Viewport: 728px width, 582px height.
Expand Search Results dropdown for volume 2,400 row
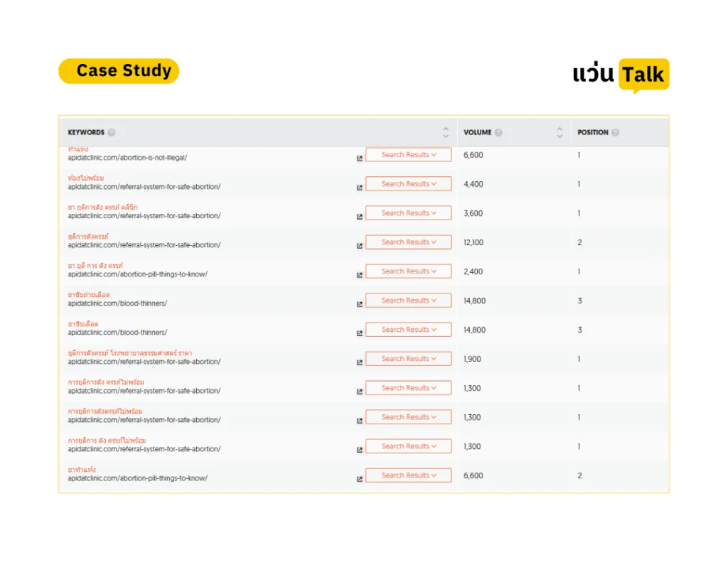pyautogui.click(x=409, y=271)
